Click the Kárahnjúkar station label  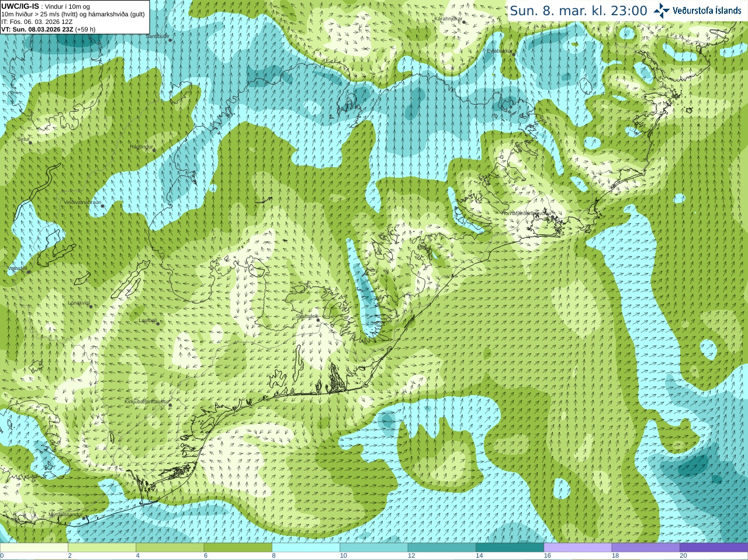448,19
